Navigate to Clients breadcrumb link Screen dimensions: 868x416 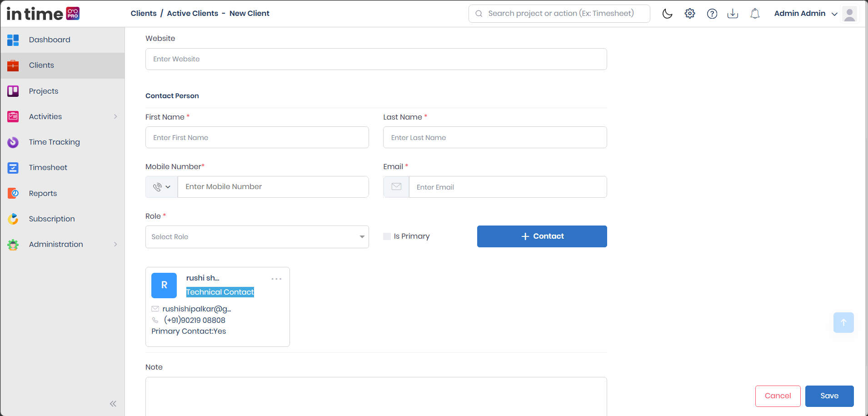[144, 13]
